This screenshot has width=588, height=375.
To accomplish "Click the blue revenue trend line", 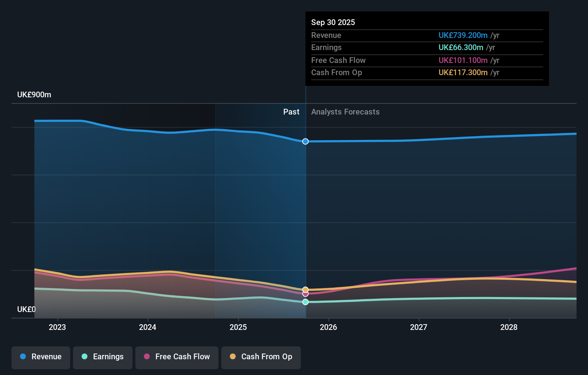I will pos(143,130).
